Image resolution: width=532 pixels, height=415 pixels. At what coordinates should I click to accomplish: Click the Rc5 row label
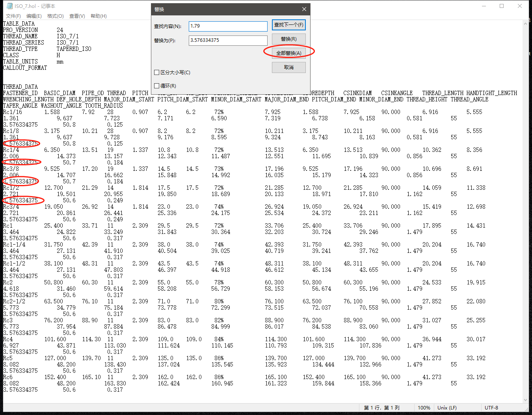click(8, 358)
